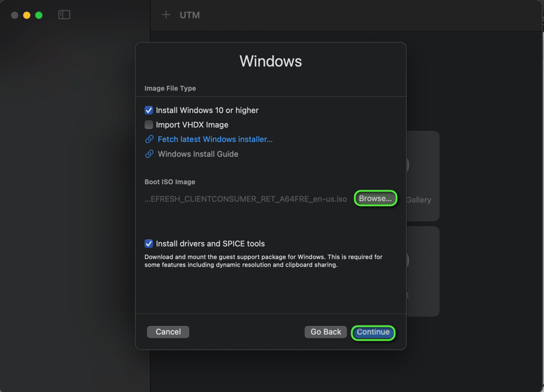Viewport: 544px width, 392px height.
Task: Uncheck Install Windows 10 or higher
Action: pos(149,111)
